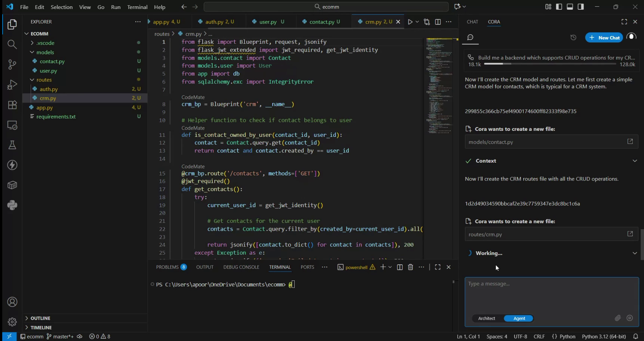Open the Docker extension panel

coord(12,185)
